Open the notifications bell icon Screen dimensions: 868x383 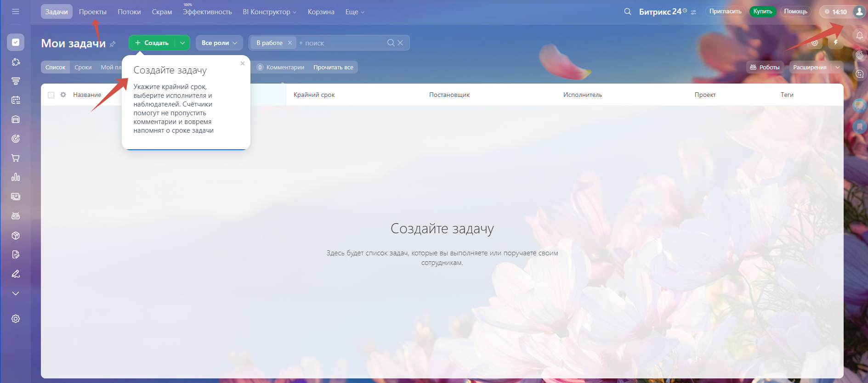pyautogui.click(x=859, y=35)
